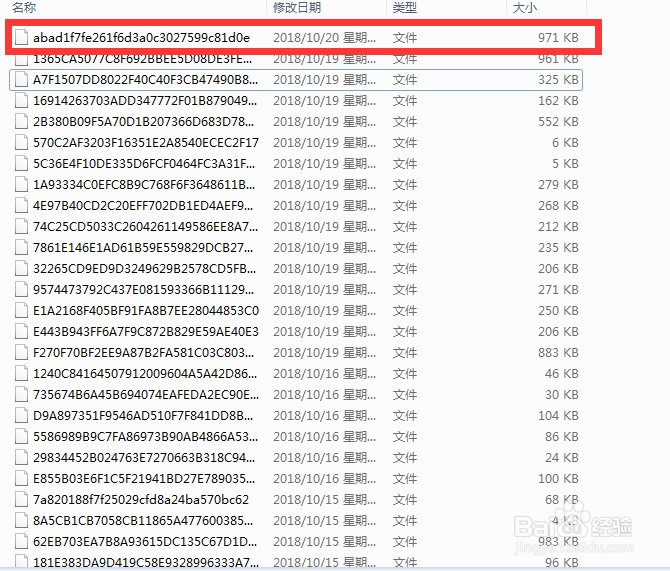
Task: Select the file 4E97B40CD2C20EFF702DB1ED4AEF9...
Action: pyautogui.click(x=143, y=206)
